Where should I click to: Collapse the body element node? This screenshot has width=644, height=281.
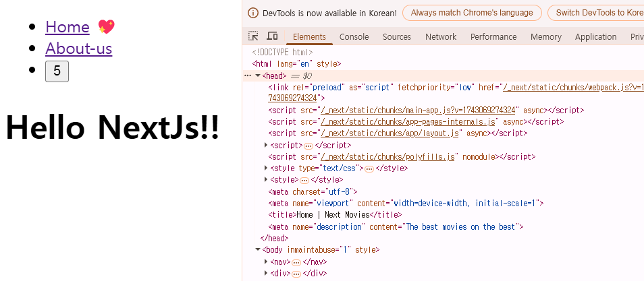(258, 249)
